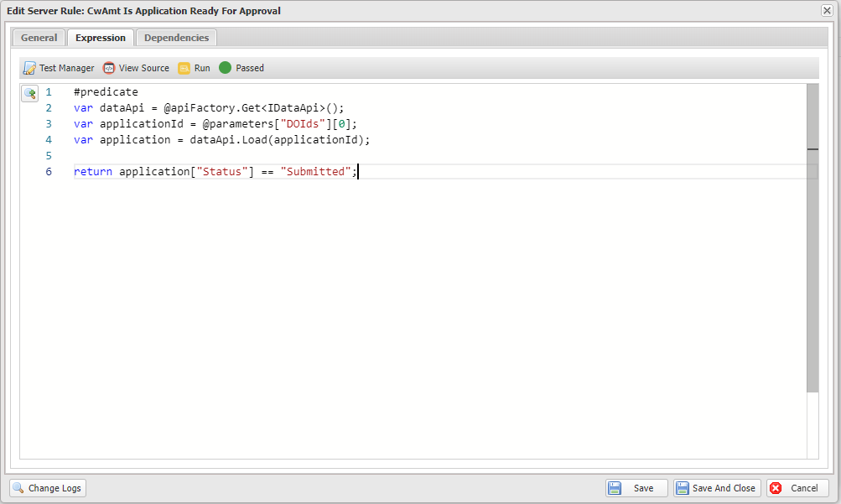Cancel editing the server rule
Viewport: 841px width, 504px height.
pos(797,488)
